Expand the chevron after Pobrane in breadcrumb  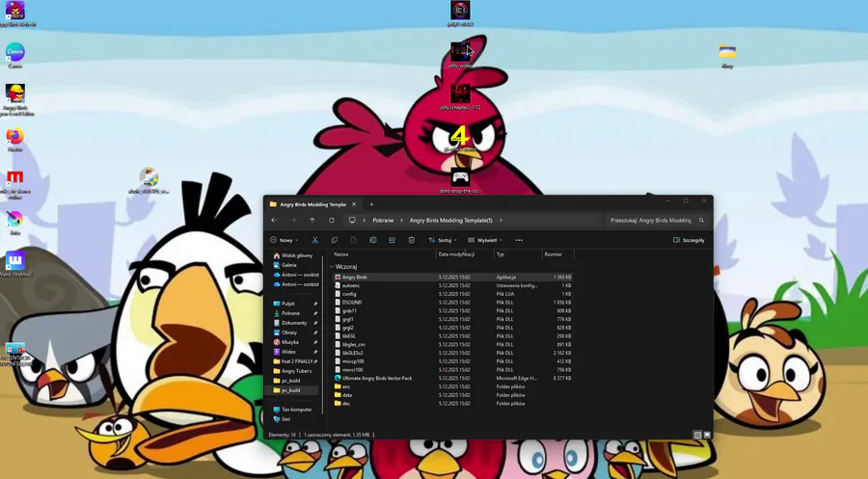pyautogui.click(x=401, y=220)
